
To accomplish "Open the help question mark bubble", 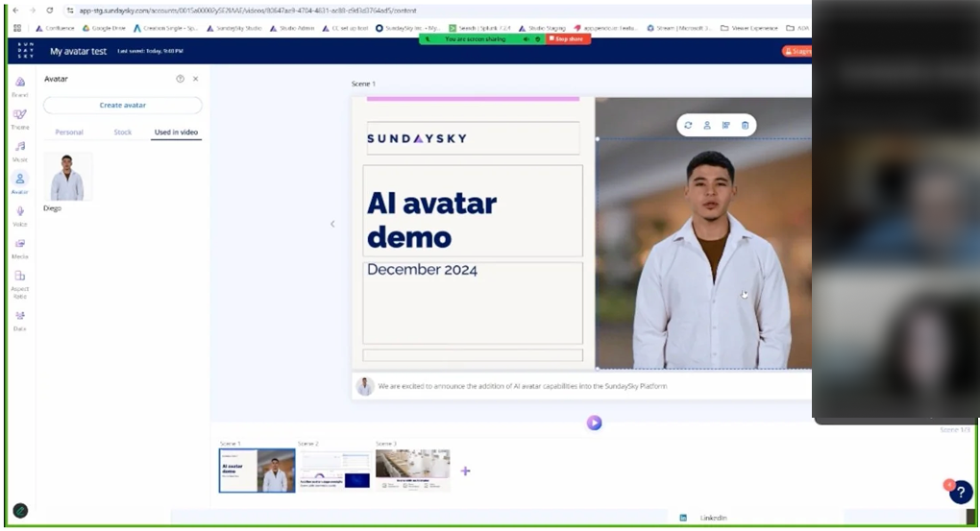I will (961, 493).
